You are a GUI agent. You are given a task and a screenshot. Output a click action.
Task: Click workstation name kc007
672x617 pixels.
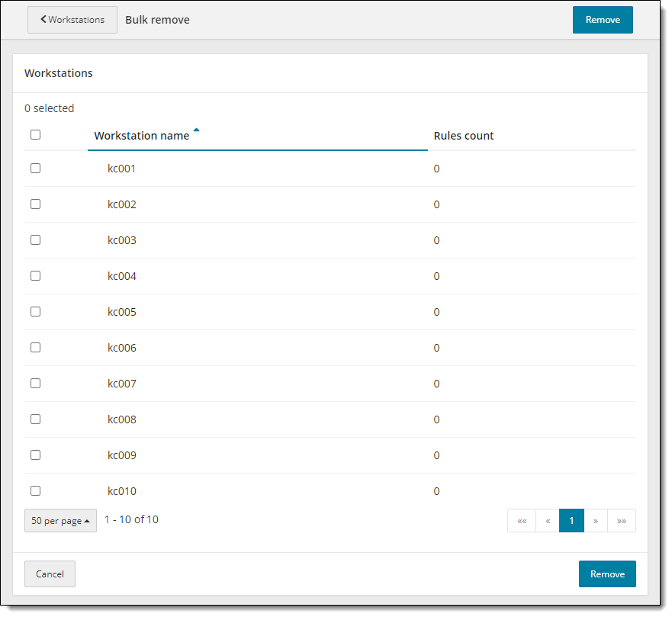point(122,384)
